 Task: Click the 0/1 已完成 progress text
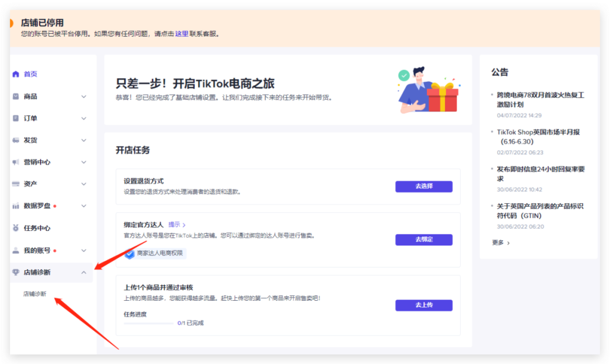(190, 323)
